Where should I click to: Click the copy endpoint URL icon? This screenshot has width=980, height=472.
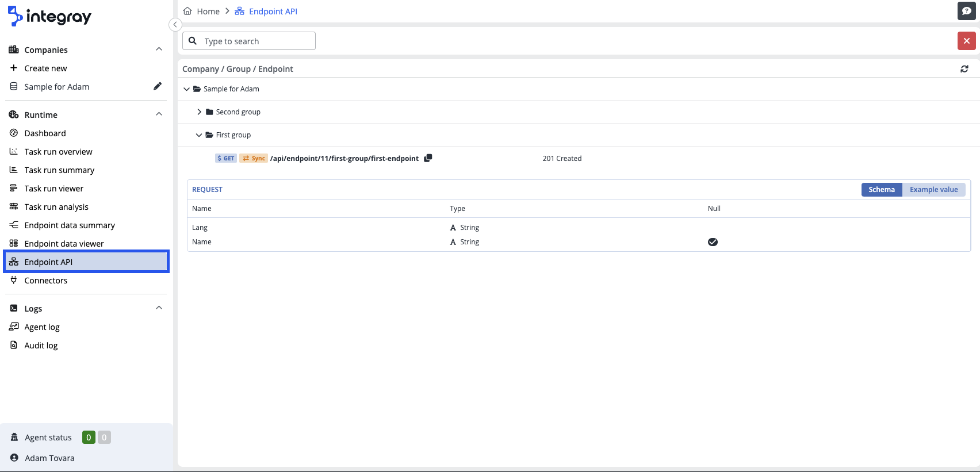[428, 158]
